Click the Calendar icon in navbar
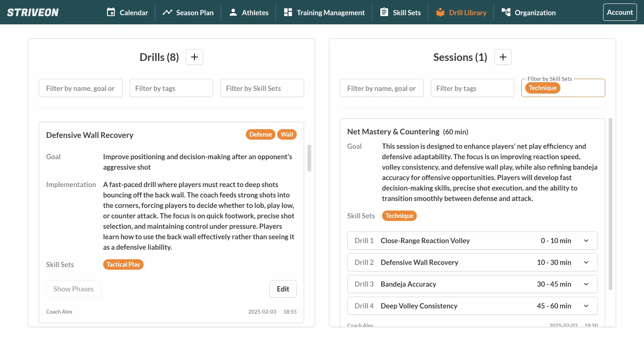This screenshot has height=348, width=644. point(111,12)
